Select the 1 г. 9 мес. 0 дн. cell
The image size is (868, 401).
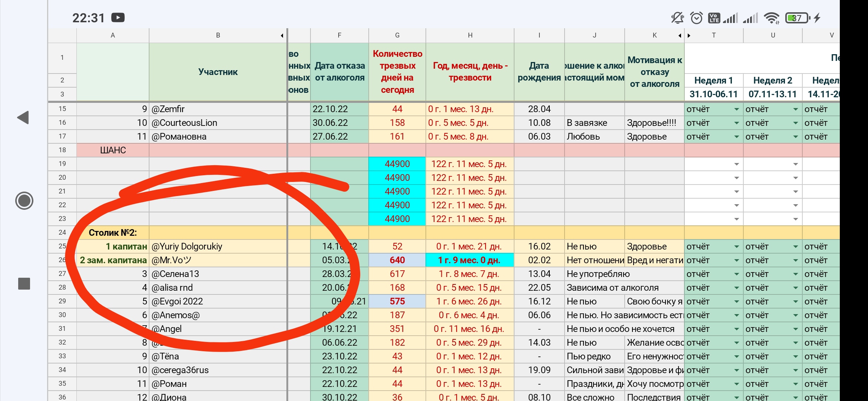(470, 260)
